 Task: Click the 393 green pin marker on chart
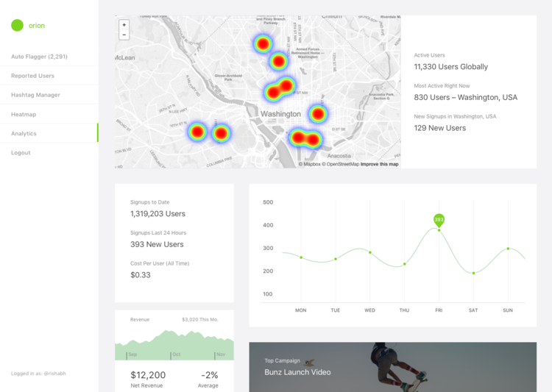point(439,220)
